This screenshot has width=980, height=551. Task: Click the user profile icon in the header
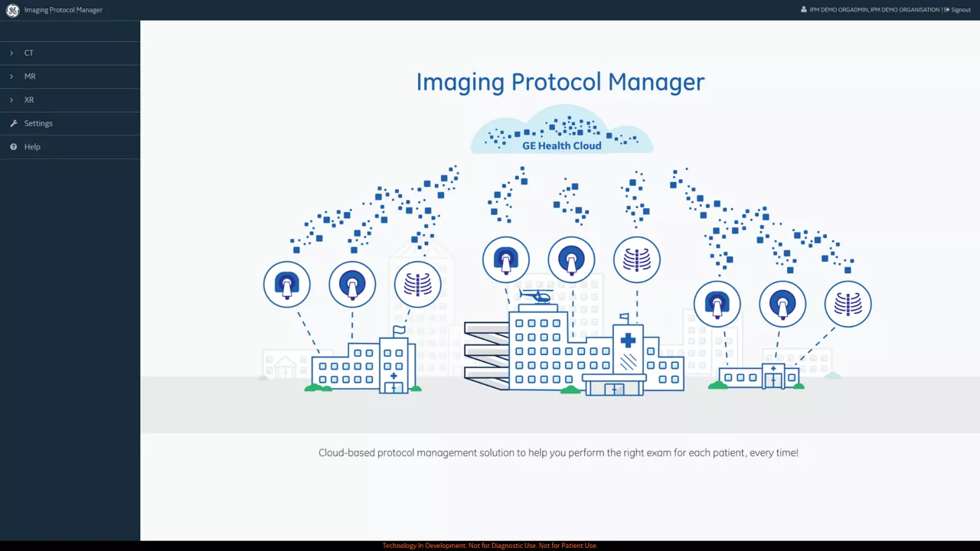pos(804,10)
